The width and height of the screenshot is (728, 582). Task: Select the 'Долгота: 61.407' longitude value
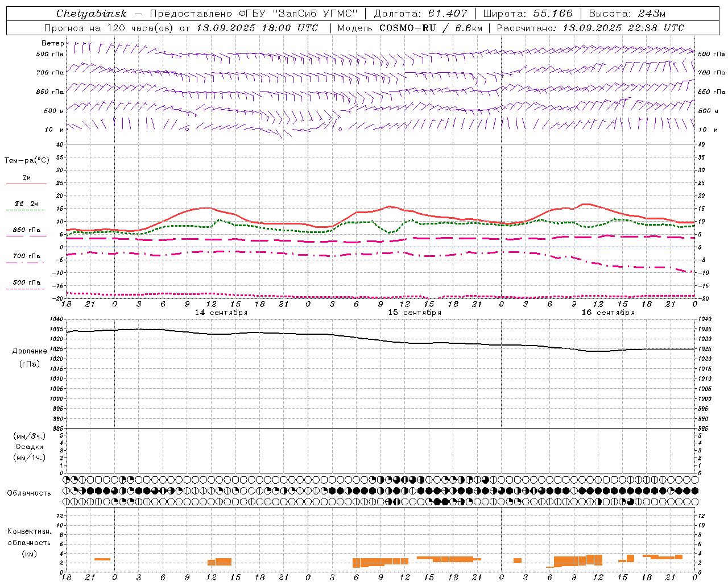coord(420,14)
